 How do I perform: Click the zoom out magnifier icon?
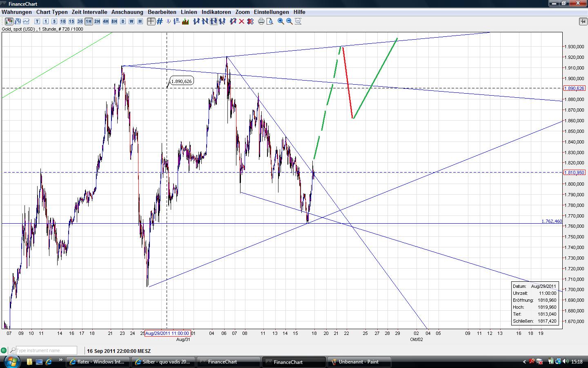coord(290,21)
